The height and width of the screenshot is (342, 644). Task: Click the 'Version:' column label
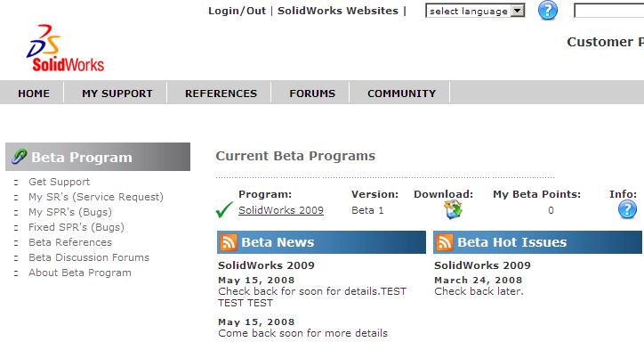click(x=375, y=194)
